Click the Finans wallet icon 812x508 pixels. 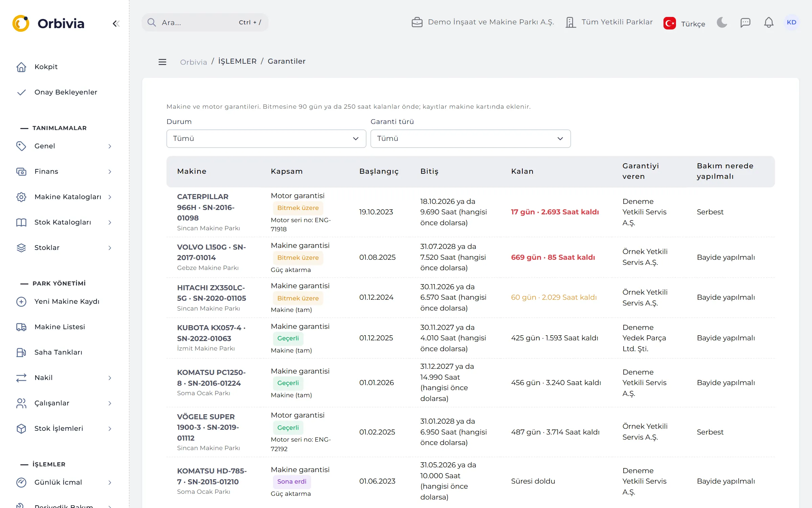pos(21,171)
